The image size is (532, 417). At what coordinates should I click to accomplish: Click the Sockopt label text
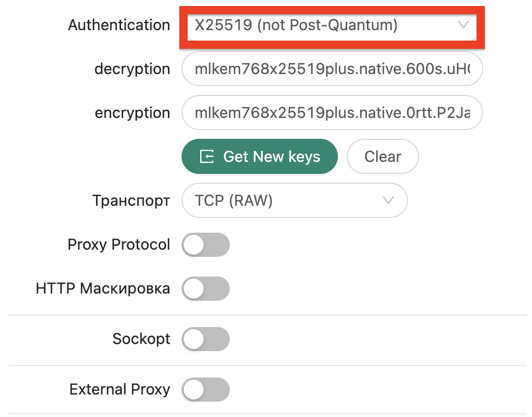tap(142, 339)
